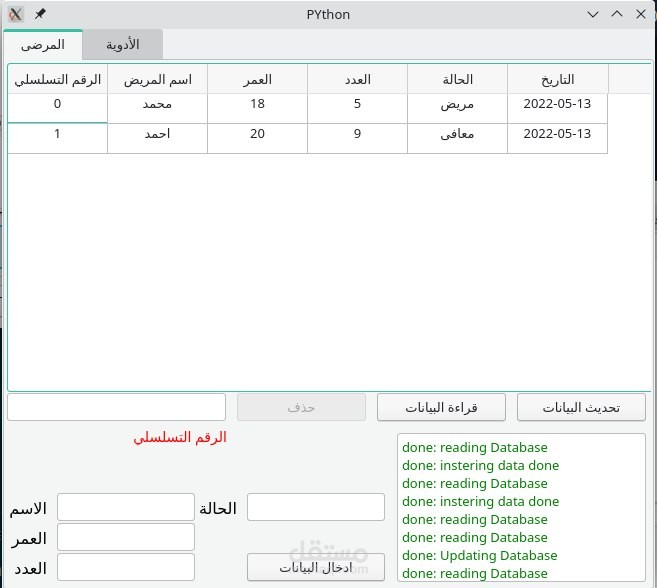This screenshot has width=657, height=588.
Task: Maximize window with up chevron icon
Action: point(617,14)
